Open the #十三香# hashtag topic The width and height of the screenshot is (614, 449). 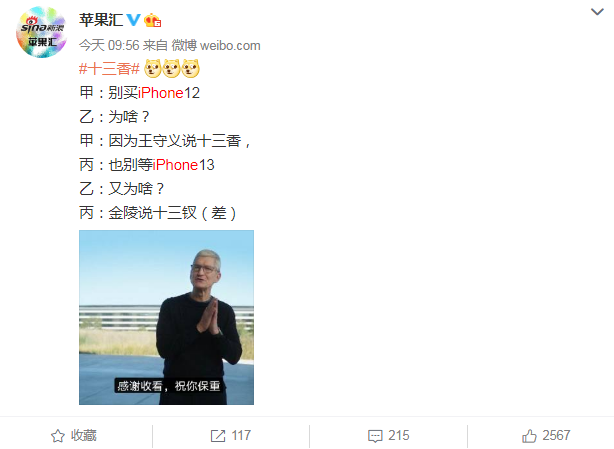[109, 69]
